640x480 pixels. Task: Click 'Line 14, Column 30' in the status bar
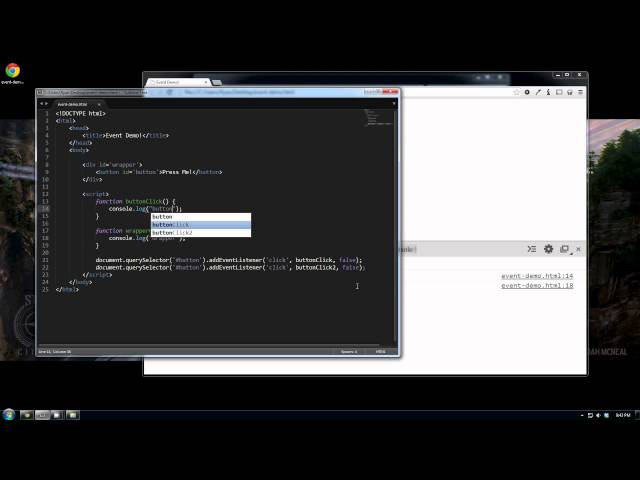click(55, 351)
